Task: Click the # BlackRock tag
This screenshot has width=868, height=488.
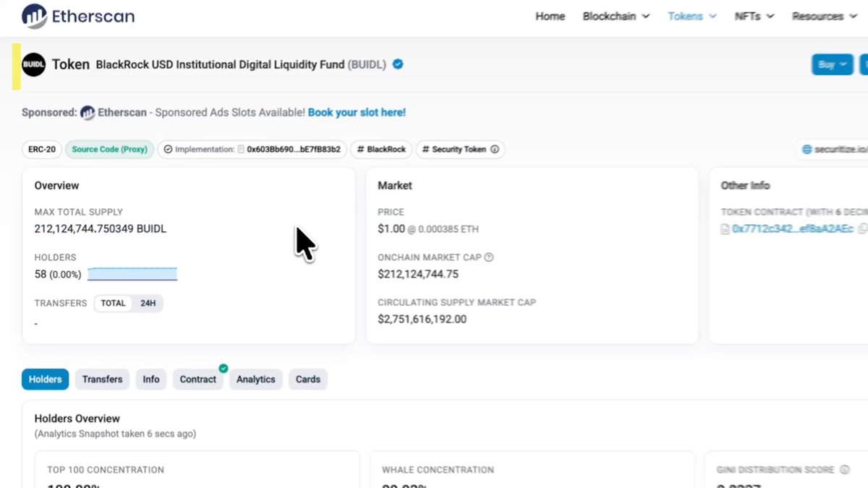Action: [x=381, y=150]
